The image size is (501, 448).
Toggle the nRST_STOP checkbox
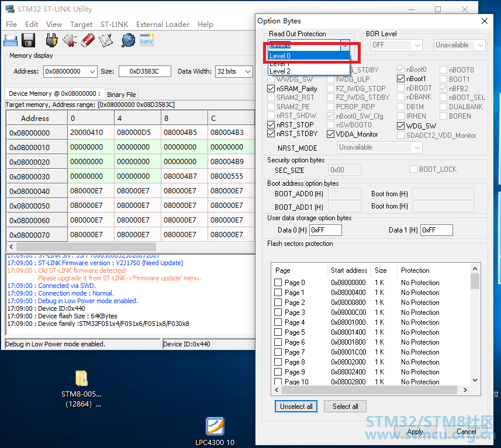click(271, 124)
